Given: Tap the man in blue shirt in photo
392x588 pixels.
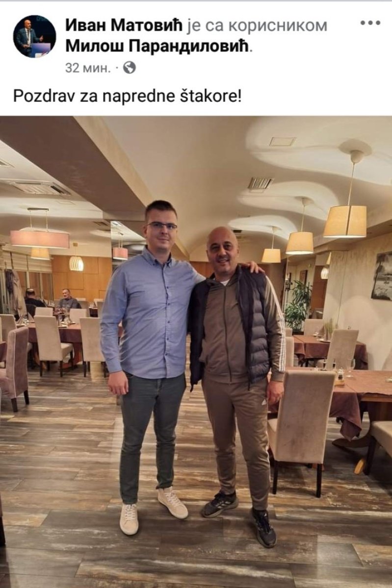Looking at the screenshot, I should (150, 363).
